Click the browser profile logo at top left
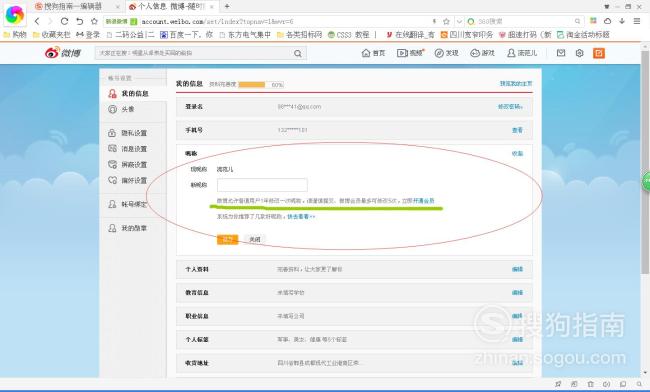The height and width of the screenshot is (392, 650). 15,15
